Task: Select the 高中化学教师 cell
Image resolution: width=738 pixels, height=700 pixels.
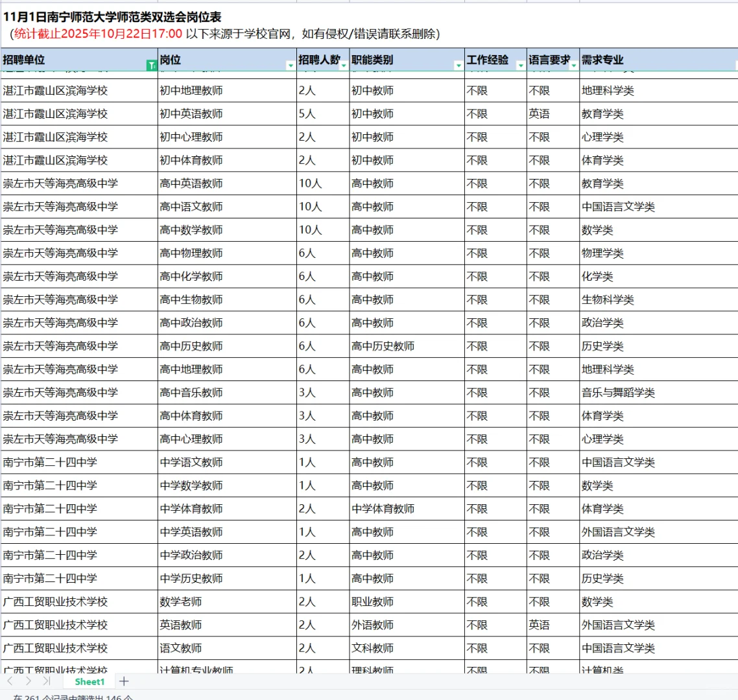Action: click(x=227, y=276)
